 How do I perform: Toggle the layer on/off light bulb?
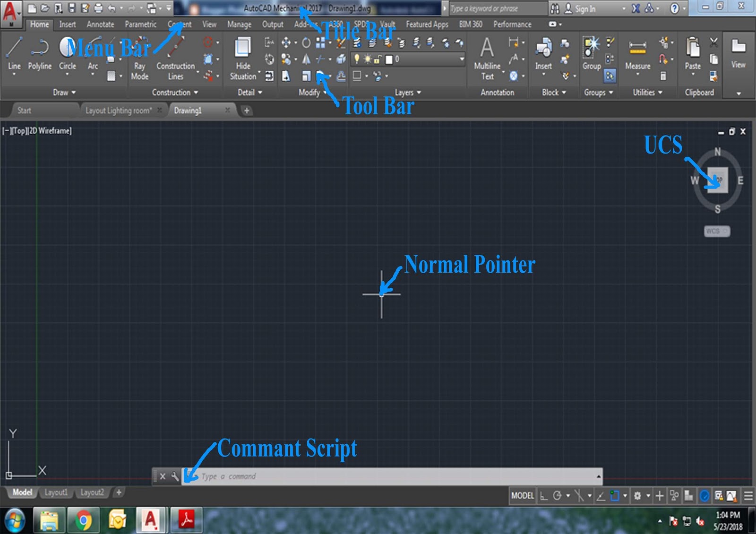pyautogui.click(x=357, y=59)
